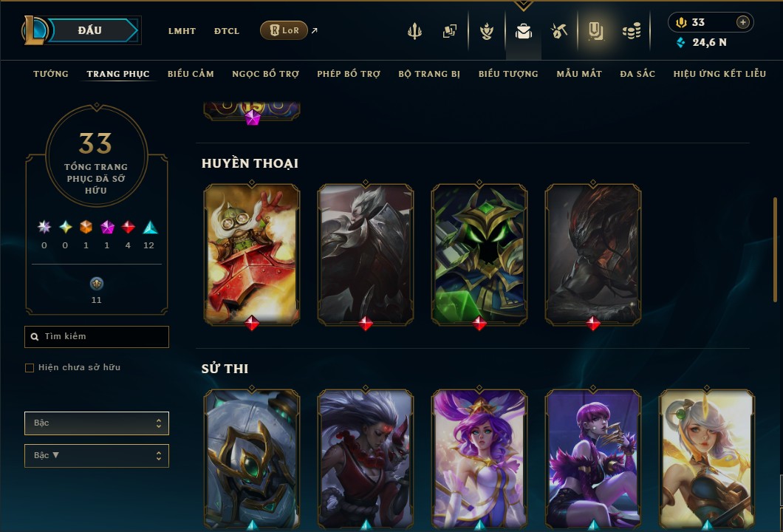Click the add RP plus button

point(743,22)
